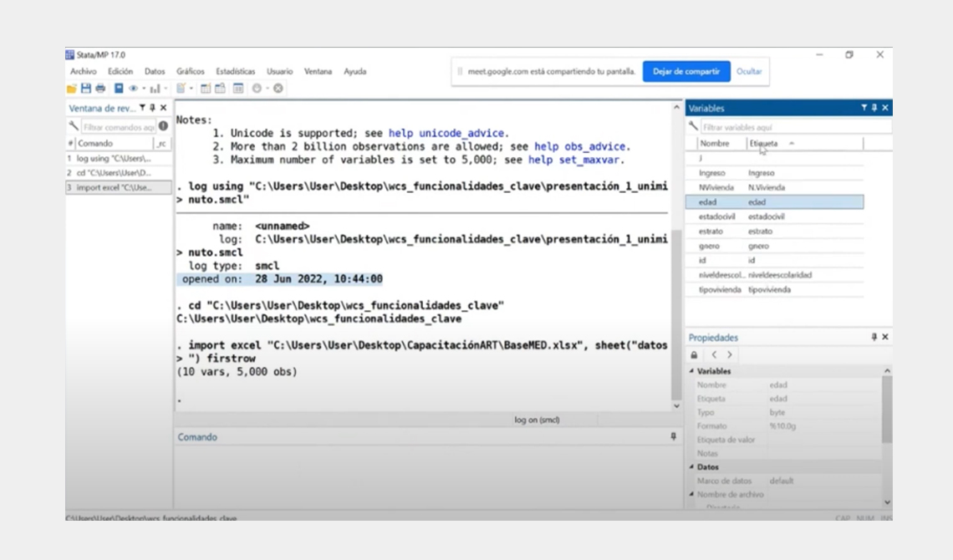Click the Stata application icon in title bar
The image size is (953, 560).
coord(70,54)
